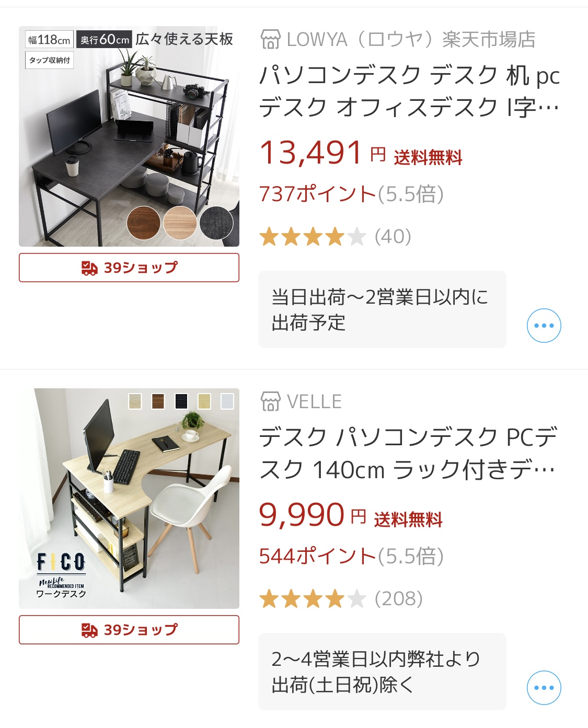This screenshot has width=588, height=728.
Task: Select light oak color swatch on LOWYA desk
Action: (x=180, y=223)
